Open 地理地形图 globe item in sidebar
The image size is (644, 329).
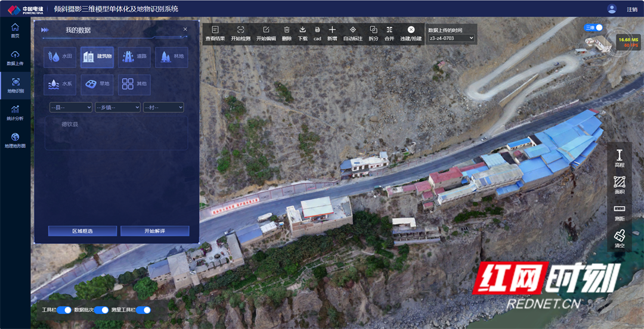pos(15,141)
